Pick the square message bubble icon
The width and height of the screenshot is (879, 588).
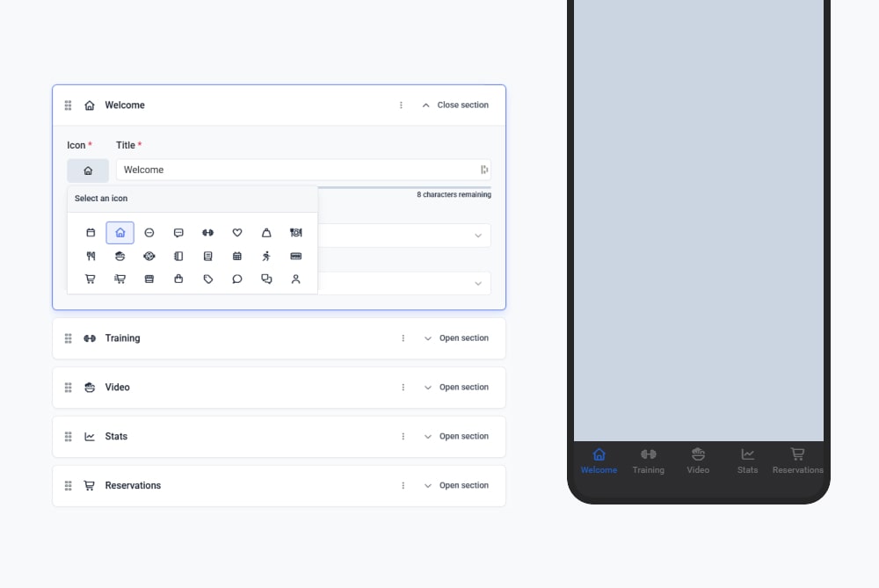point(178,233)
